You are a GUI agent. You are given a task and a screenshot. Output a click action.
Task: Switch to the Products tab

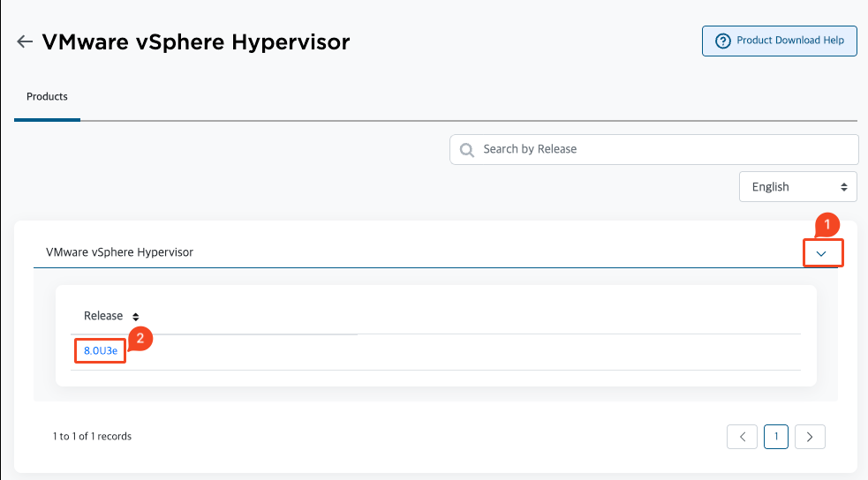pos(47,96)
